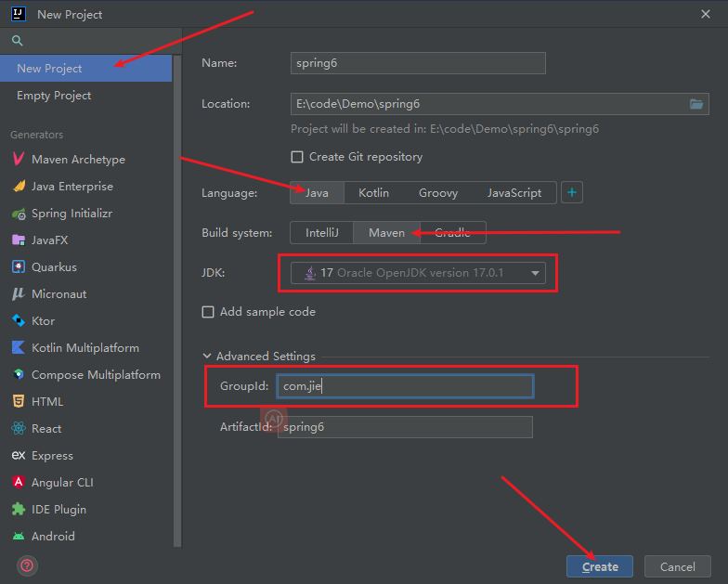The image size is (728, 584).
Task: Click the search magnifier icon
Action: (x=17, y=41)
